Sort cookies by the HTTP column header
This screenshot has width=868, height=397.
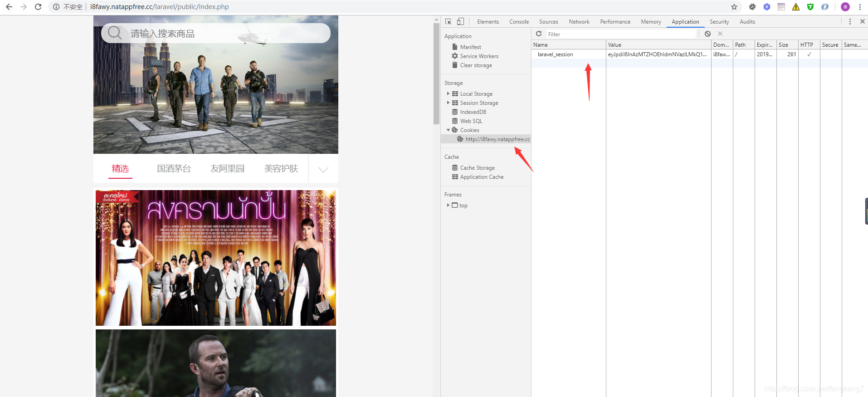(x=809, y=44)
